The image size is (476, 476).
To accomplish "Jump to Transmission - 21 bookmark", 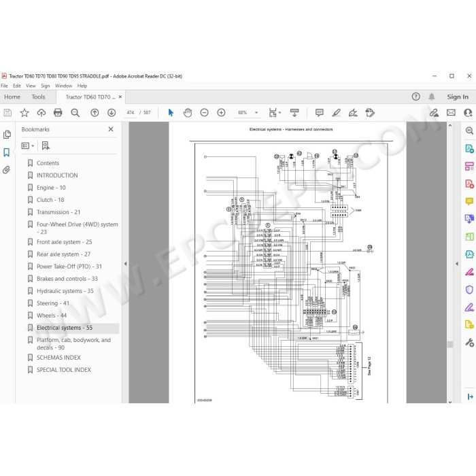I will tap(58, 212).
